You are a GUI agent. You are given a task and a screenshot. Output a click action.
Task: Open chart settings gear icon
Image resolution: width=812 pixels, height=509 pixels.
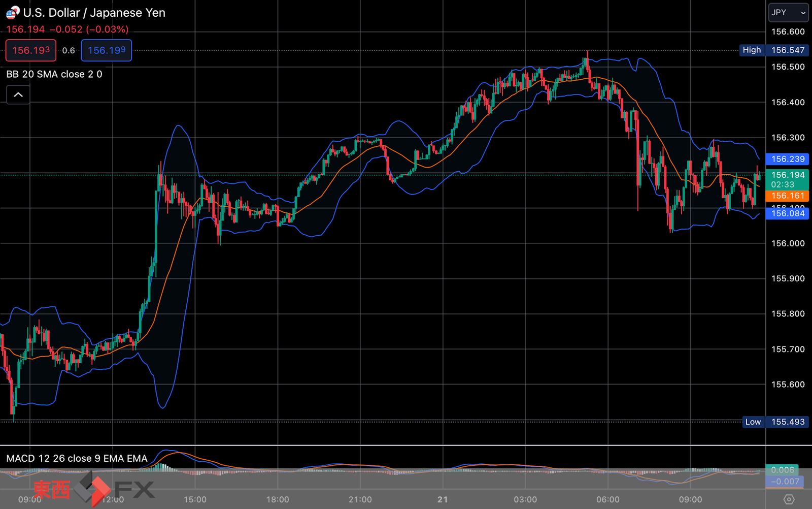[789, 499]
